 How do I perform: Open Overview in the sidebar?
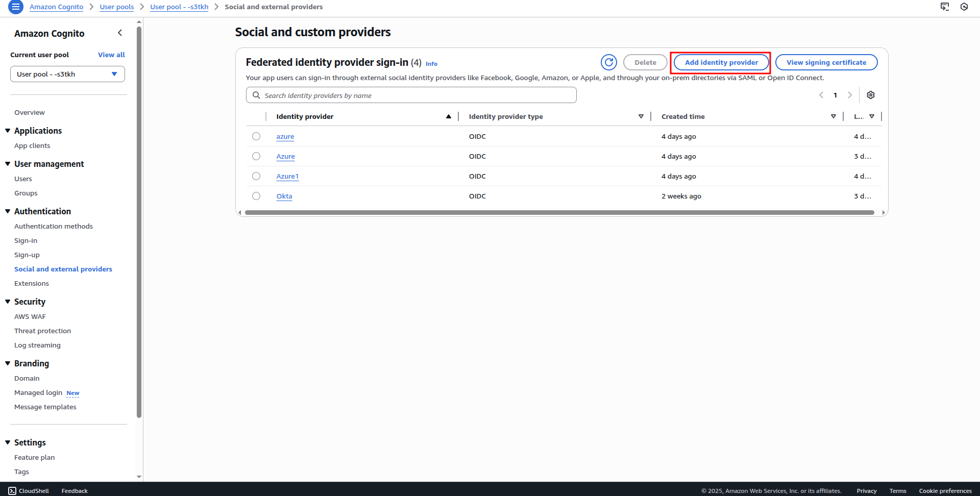[x=30, y=112]
